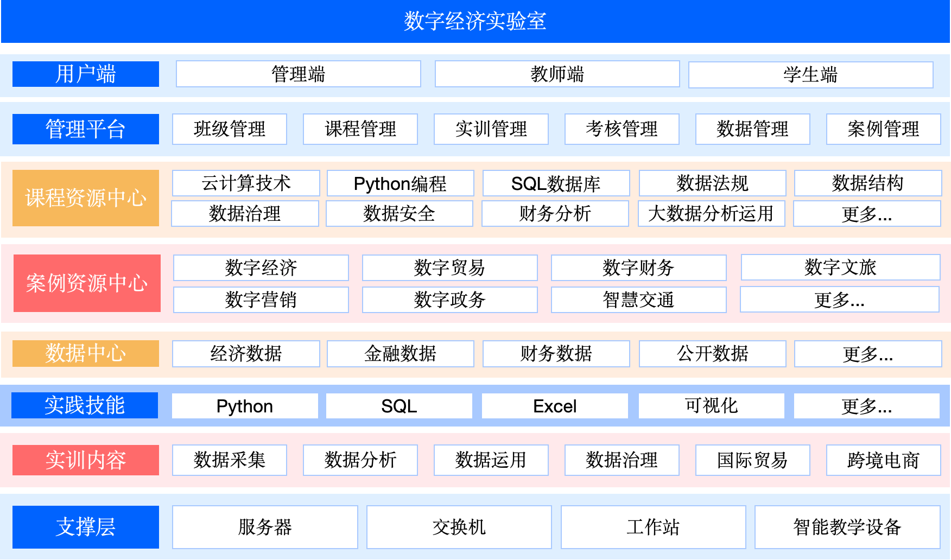Open the 教师端 box
Screen dimensions: 951x560
click(557, 74)
